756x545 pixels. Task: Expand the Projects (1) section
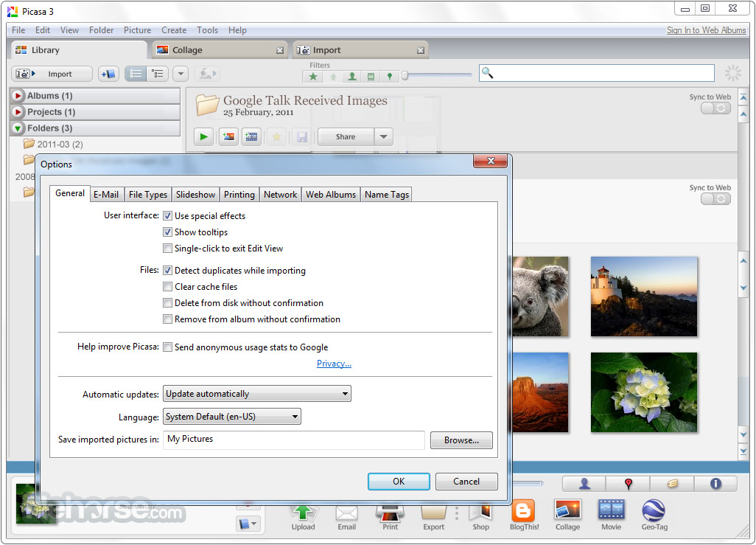[x=18, y=112]
